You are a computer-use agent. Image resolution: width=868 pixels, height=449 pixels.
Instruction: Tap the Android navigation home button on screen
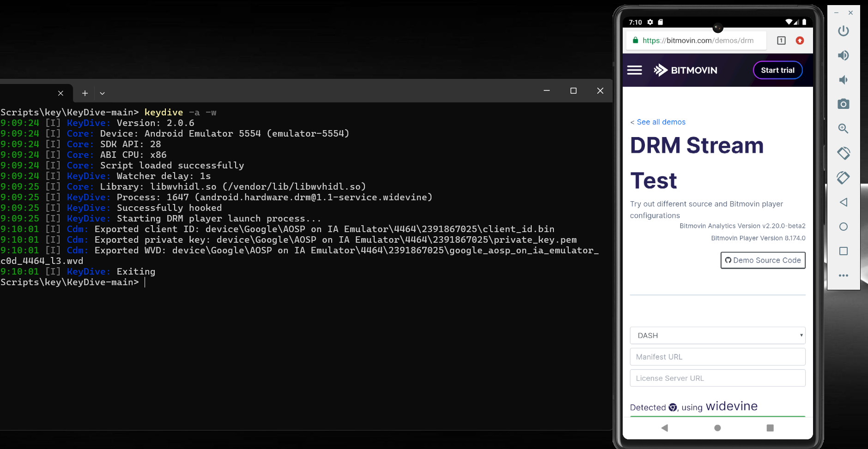click(717, 428)
